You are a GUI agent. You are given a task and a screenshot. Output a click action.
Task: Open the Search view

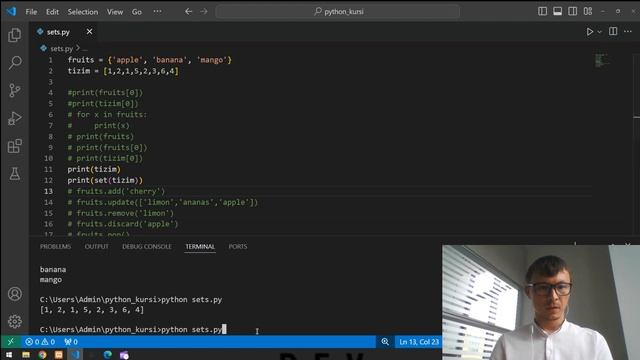15,62
